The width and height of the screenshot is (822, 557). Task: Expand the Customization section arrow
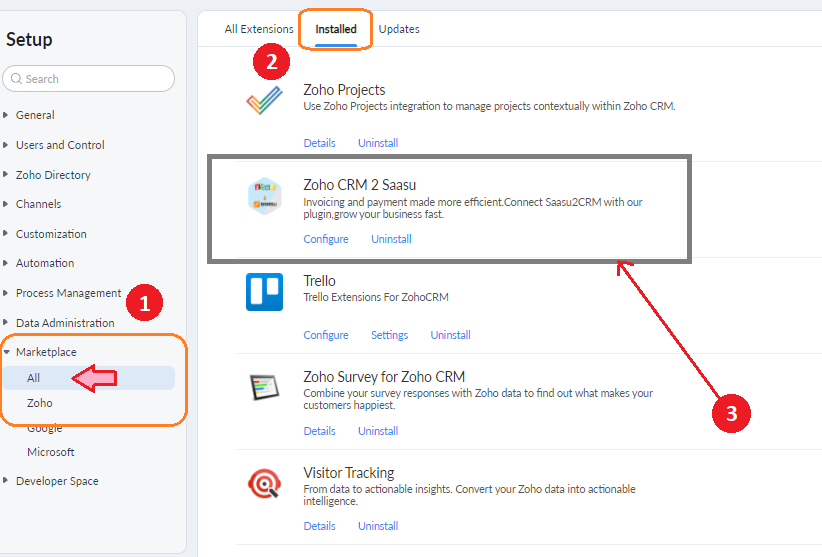6,234
